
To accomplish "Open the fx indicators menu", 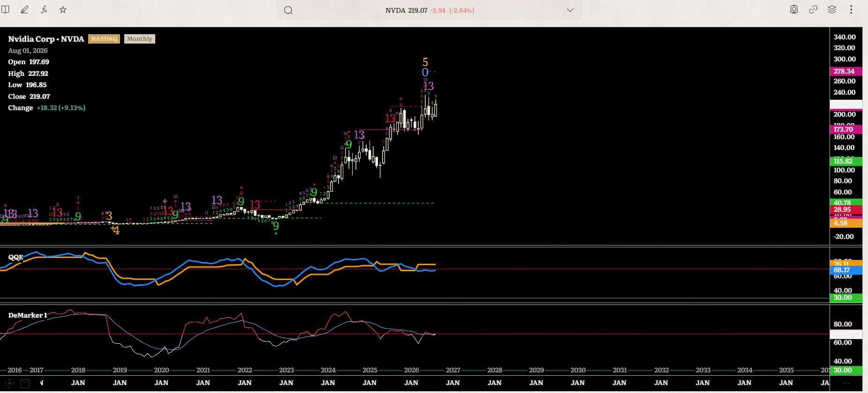I will (44, 9).
